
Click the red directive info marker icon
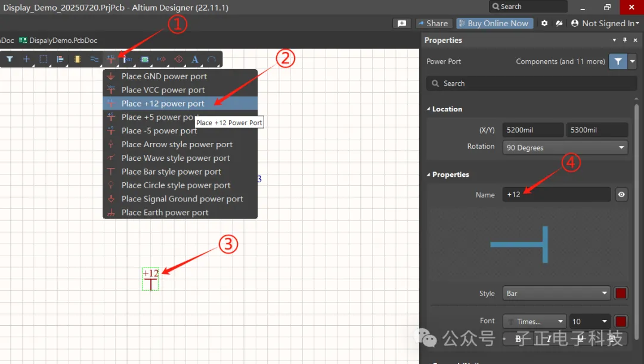click(178, 59)
